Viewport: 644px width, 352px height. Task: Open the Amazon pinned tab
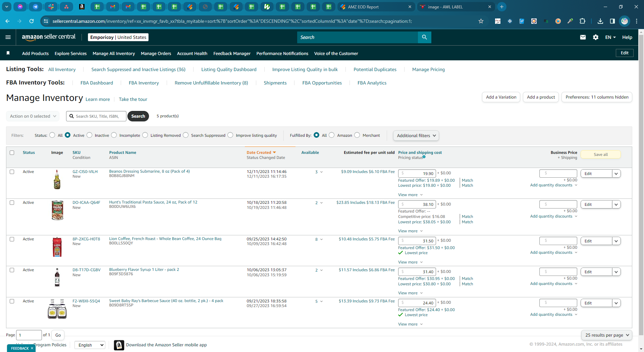[x=82, y=7]
